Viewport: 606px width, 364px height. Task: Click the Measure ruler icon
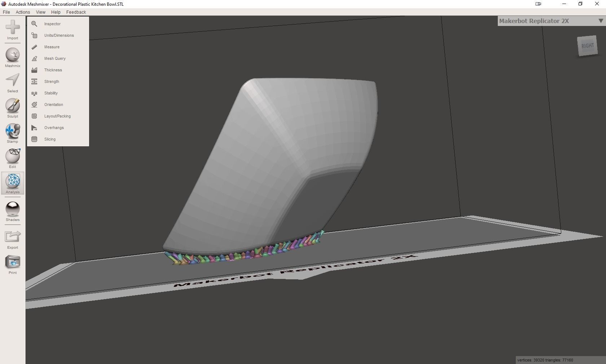point(34,47)
